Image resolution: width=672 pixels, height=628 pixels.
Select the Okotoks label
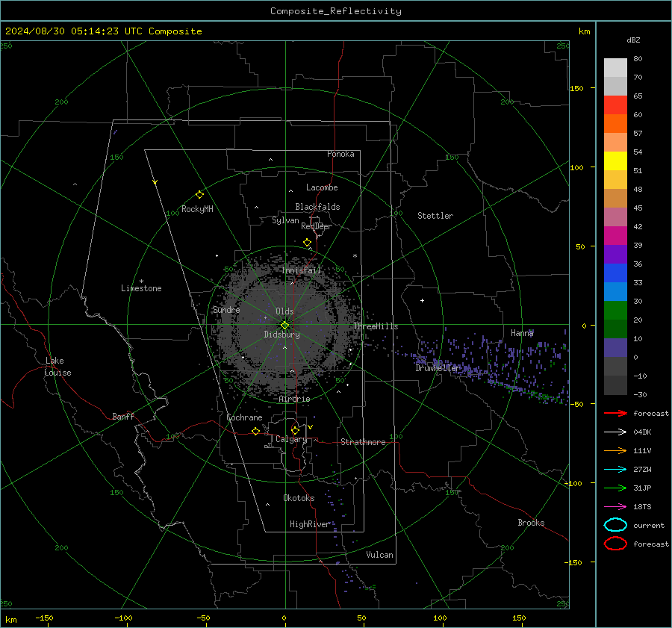[299, 498]
